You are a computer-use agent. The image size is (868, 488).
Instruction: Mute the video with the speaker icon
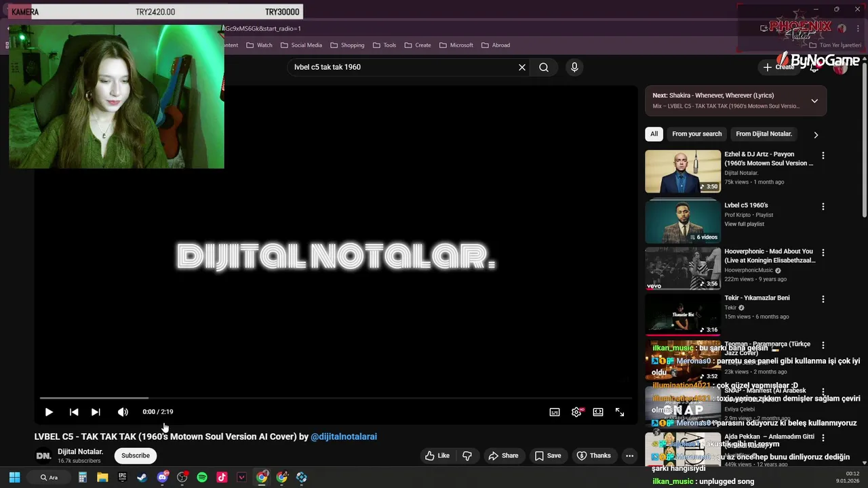click(123, 412)
